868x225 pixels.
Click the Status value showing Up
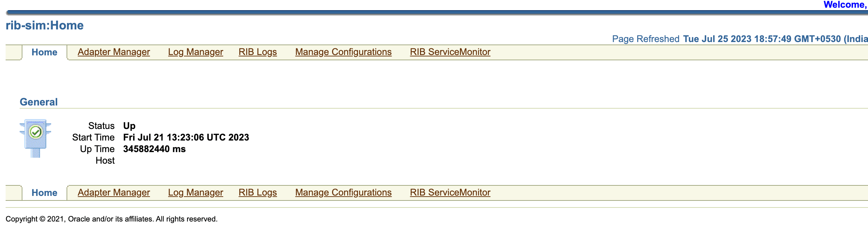point(129,126)
